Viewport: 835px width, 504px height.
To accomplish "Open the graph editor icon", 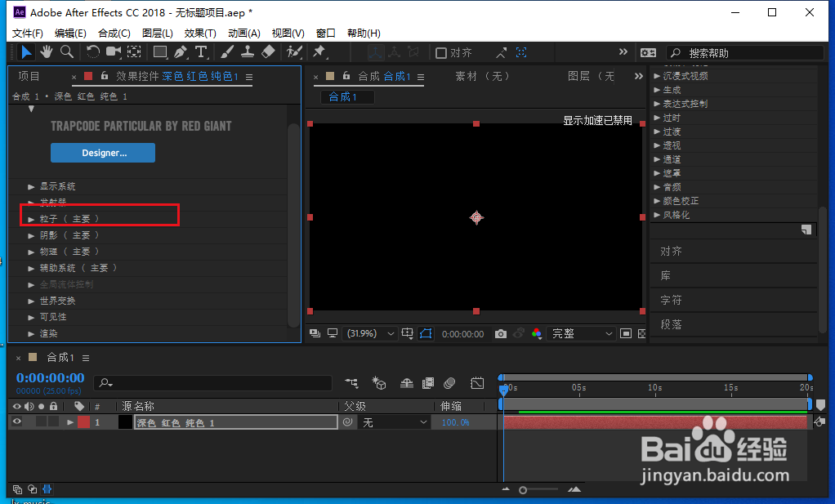I will pos(477,383).
